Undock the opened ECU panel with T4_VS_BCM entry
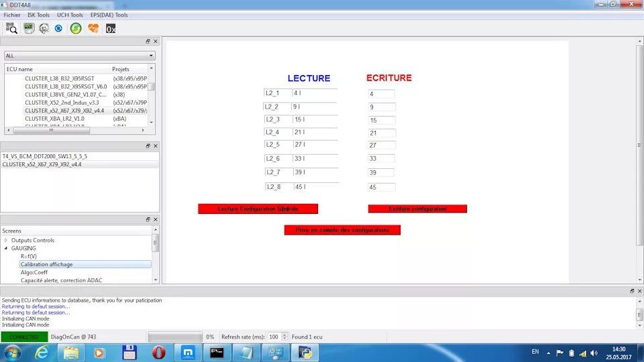This screenshot has width=644, height=362. 148,145
